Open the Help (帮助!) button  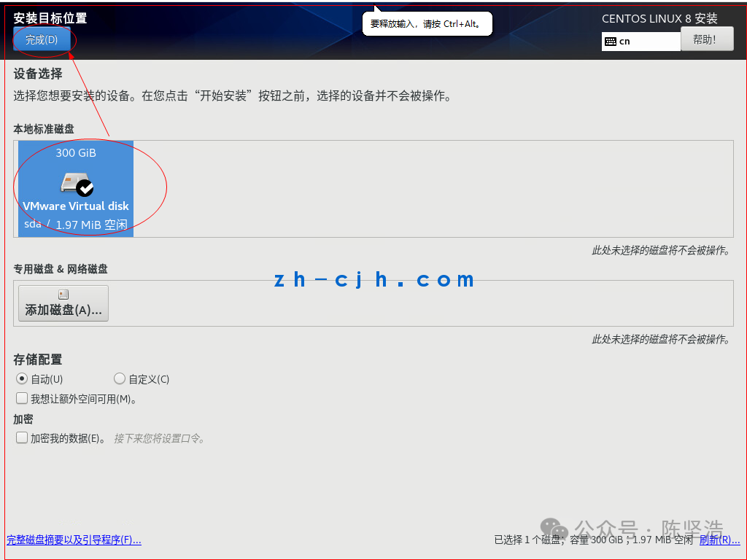[x=707, y=39]
